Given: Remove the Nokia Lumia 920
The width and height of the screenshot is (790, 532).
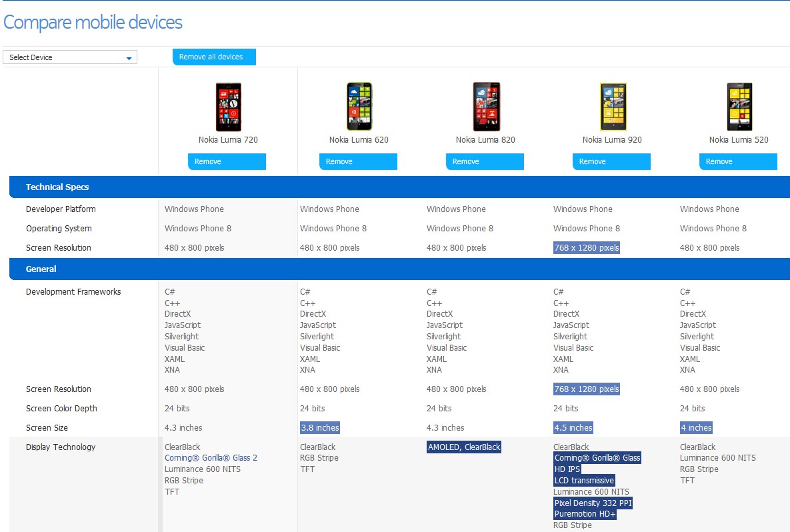Looking at the screenshot, I should [x=611, y=162].
